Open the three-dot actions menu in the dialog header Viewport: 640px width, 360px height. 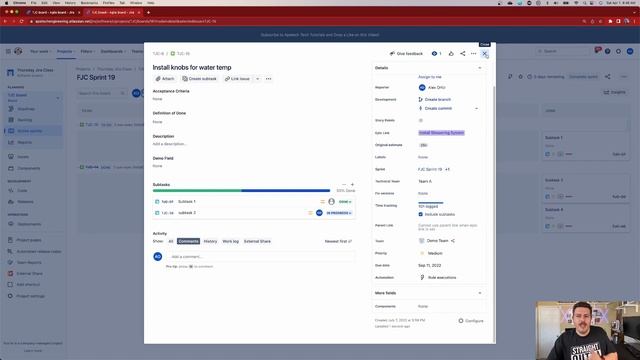[473, 53]
